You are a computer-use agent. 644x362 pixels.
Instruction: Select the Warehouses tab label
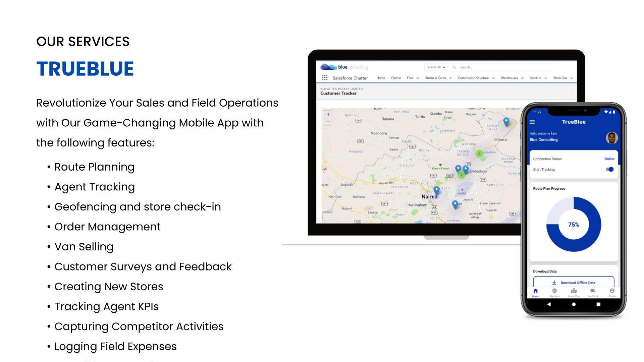(509, 78)
